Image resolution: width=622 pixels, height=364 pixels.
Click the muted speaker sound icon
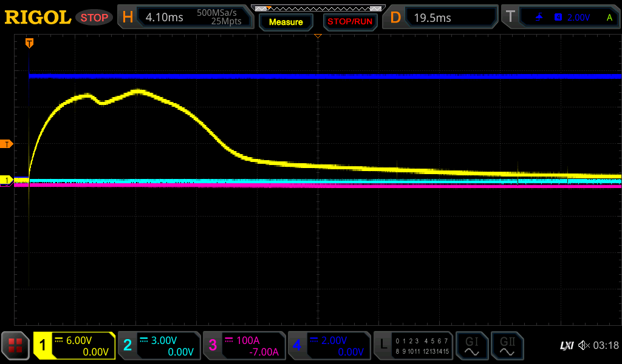coord(584,346)
